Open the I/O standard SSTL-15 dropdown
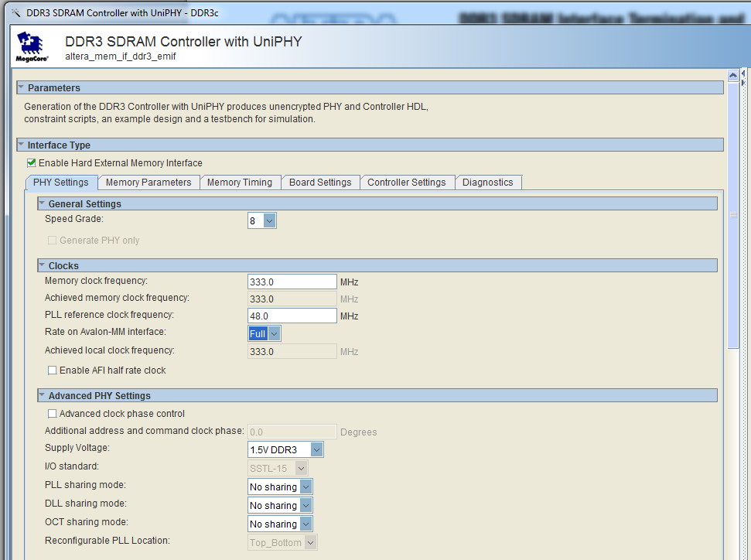751x560 pixels. (278, 468)
